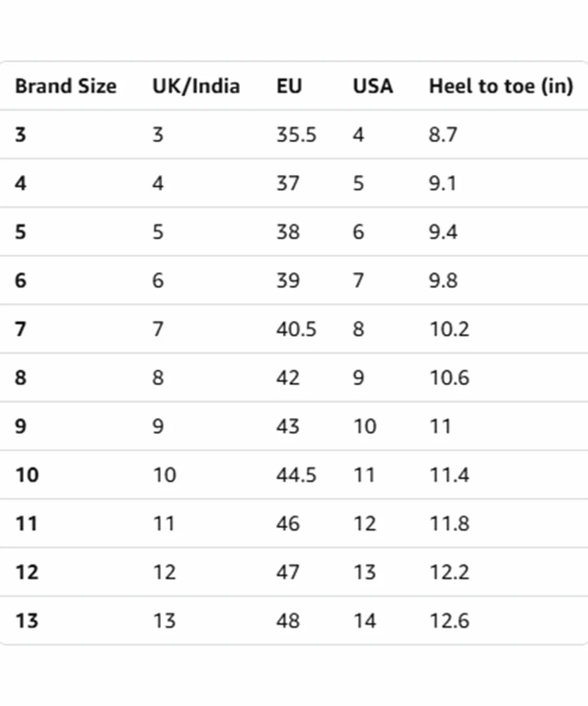Screen dimensions: 588x706
Task: Click EU value 40.5
Action: click(x=296, y=329)
